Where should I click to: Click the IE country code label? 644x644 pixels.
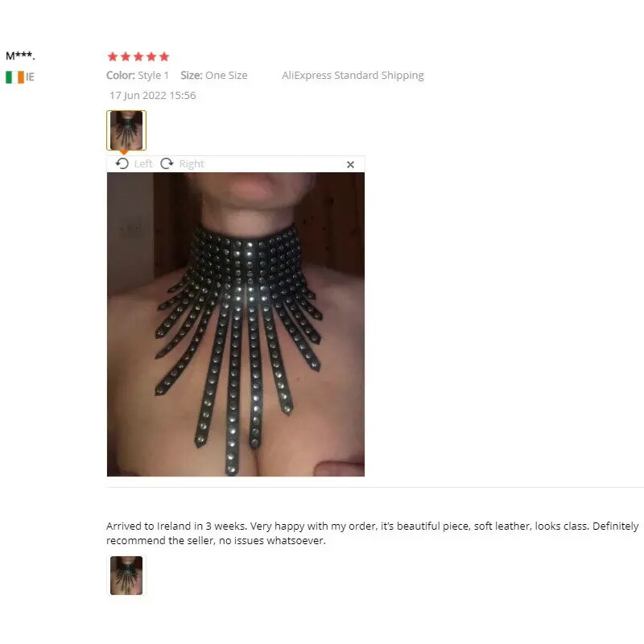point(30,77)
